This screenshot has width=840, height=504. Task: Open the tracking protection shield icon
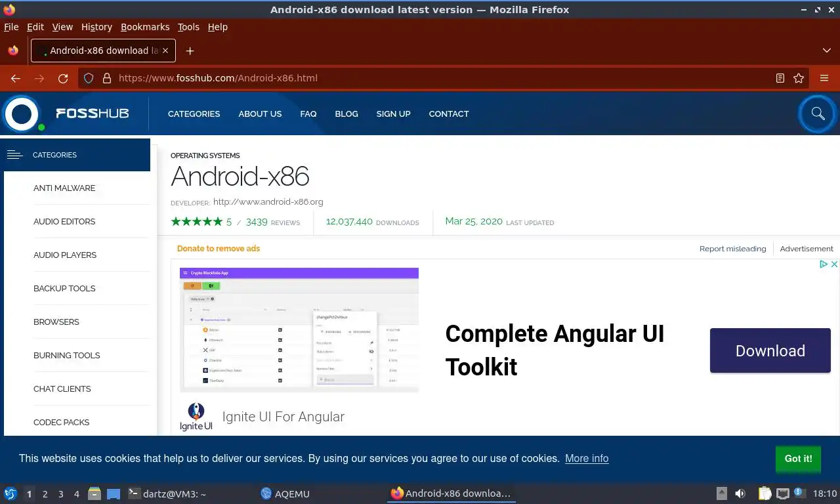point(89,78)
